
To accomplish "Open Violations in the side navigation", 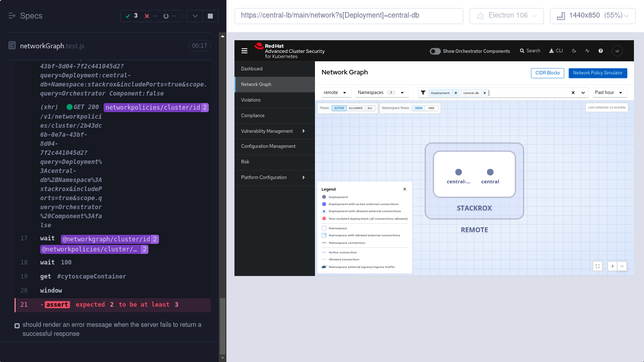I will [275, 100].
